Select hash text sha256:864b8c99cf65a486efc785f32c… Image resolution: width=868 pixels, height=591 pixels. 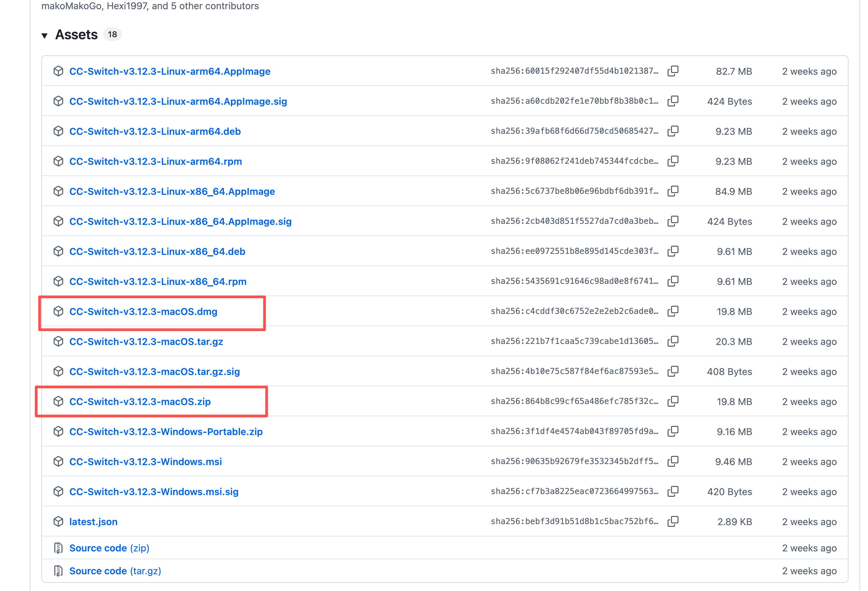[x=574, y=401]
